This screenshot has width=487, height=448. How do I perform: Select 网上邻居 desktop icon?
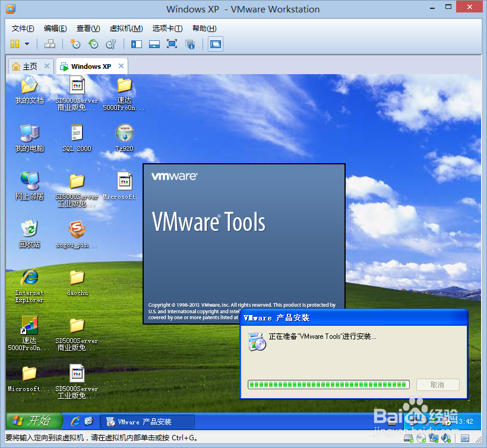(29, 186)
